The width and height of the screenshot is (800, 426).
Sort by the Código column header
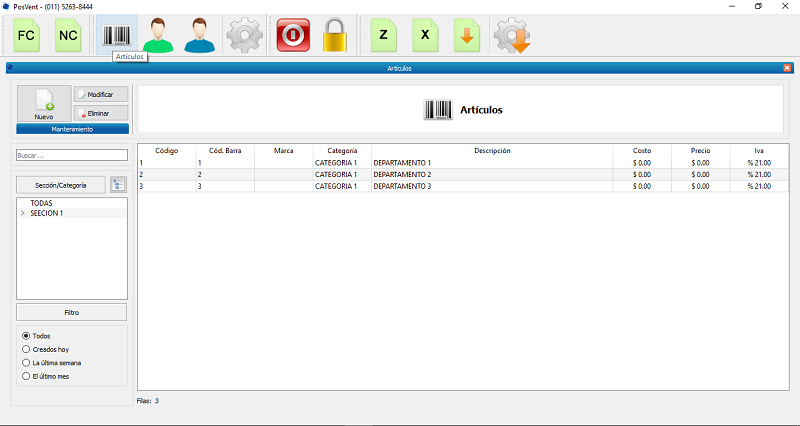(167, 151)
